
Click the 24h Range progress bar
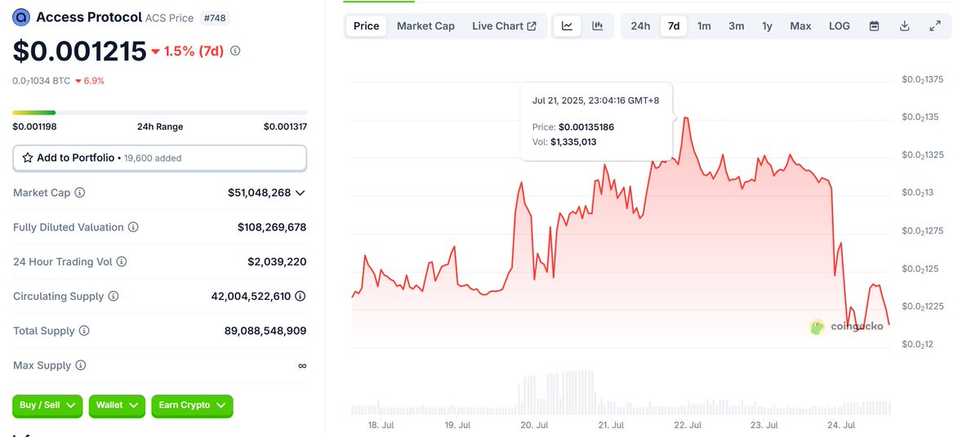(x=160, y=112)
